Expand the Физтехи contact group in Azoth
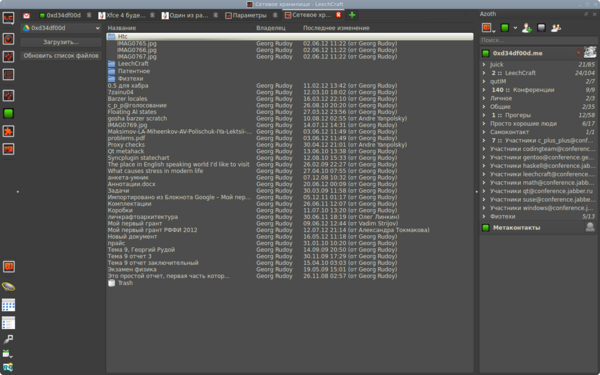This screenshot has width=600, height=375. point(484,217)
